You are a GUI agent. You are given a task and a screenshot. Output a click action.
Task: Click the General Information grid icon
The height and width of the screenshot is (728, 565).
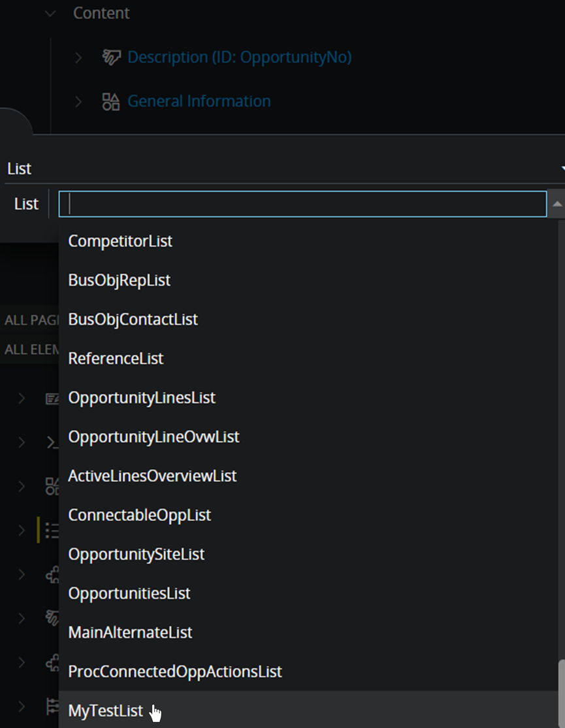111,101
